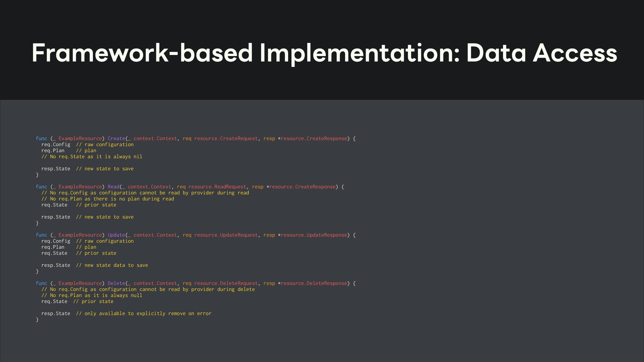The height and width of the screenshot is (362, 644).
Task: Click resource.DeleteResponse in the Delete signature
Action: pos(314,283)
